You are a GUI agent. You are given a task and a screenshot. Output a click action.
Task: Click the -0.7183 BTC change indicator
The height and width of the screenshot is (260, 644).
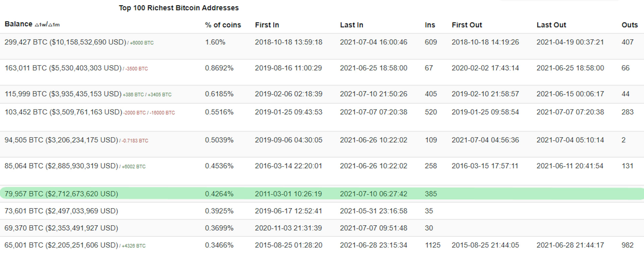pyautogui.click(x=135, y=141)
